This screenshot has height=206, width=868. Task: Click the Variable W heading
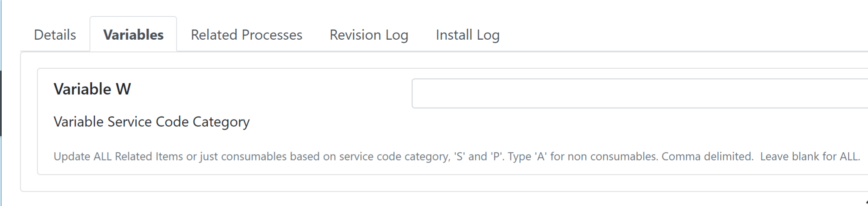click(x=92, y=89)
